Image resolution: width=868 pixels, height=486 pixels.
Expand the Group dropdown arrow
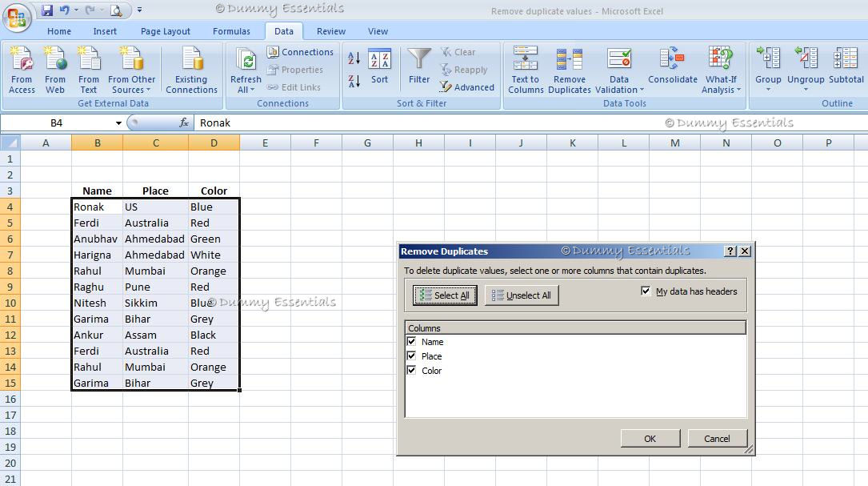(x=768, y=90)
